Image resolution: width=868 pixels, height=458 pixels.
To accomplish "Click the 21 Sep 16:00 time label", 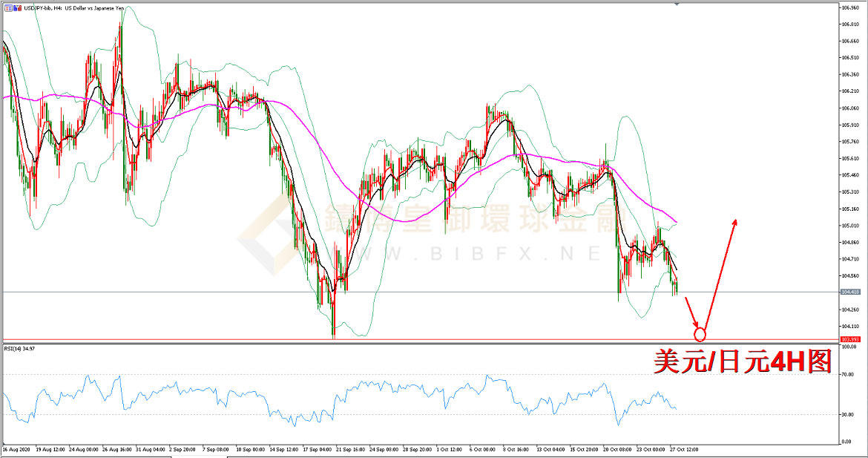I will [352, 450].
